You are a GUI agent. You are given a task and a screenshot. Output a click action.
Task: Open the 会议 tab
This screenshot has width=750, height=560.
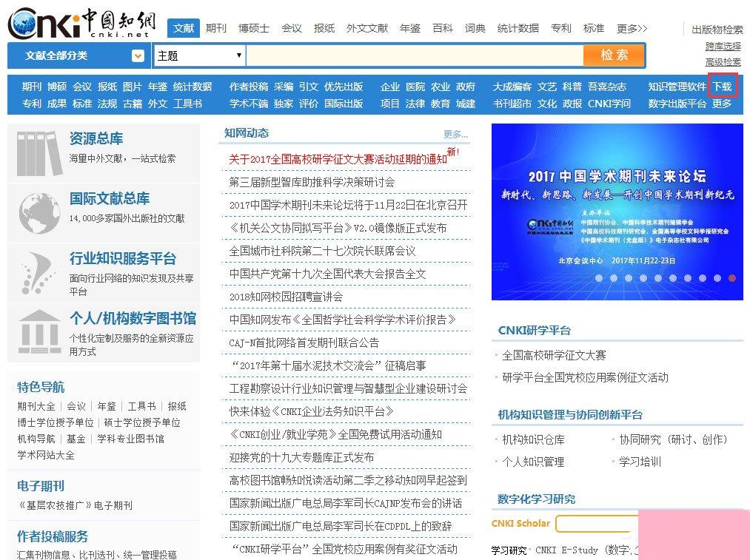click(x=291, y=28)
